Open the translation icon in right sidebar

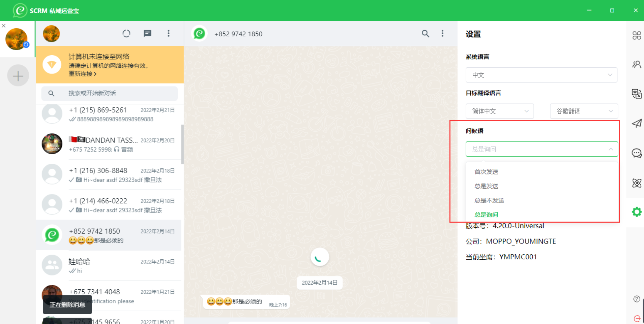point(637,94)
